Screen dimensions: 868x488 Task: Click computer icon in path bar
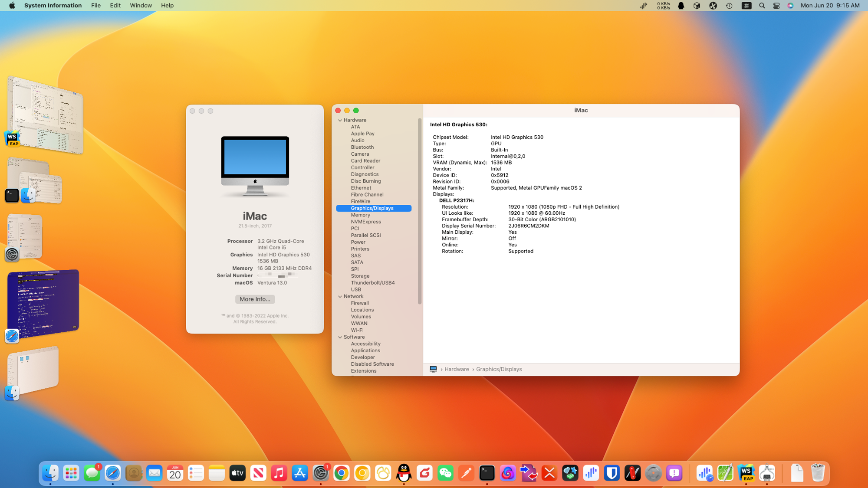coord(433,369)
